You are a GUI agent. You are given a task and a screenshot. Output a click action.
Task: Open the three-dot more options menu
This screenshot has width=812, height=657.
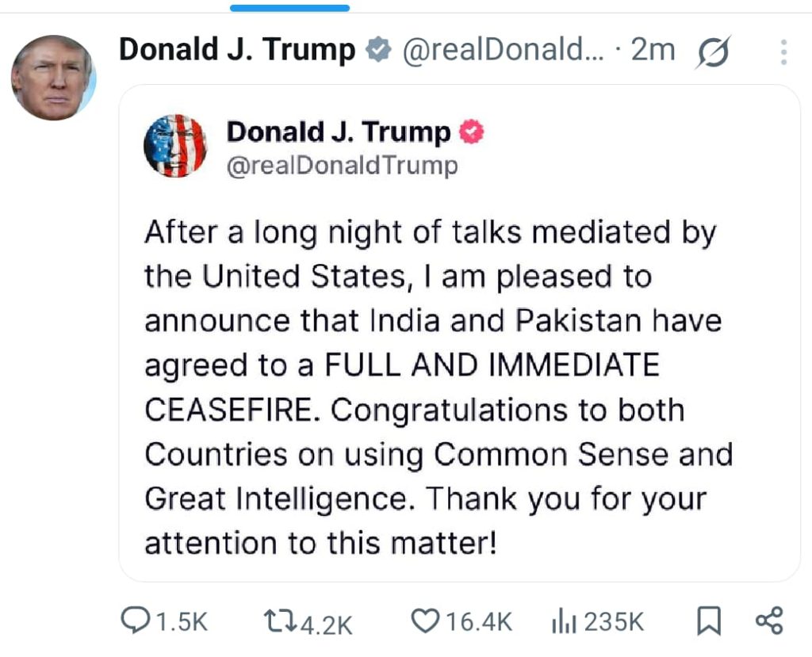coord(783,52)
